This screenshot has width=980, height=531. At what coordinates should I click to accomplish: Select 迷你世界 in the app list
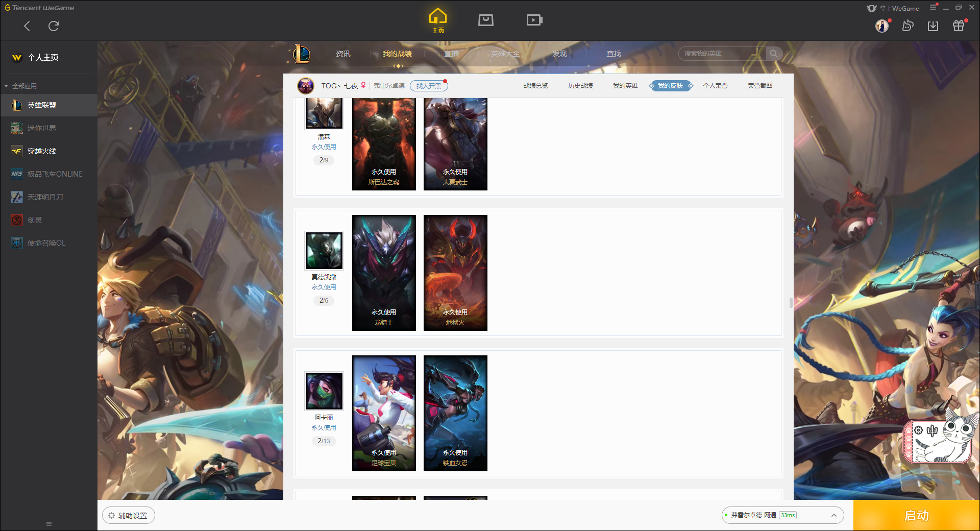coord(48,128)
